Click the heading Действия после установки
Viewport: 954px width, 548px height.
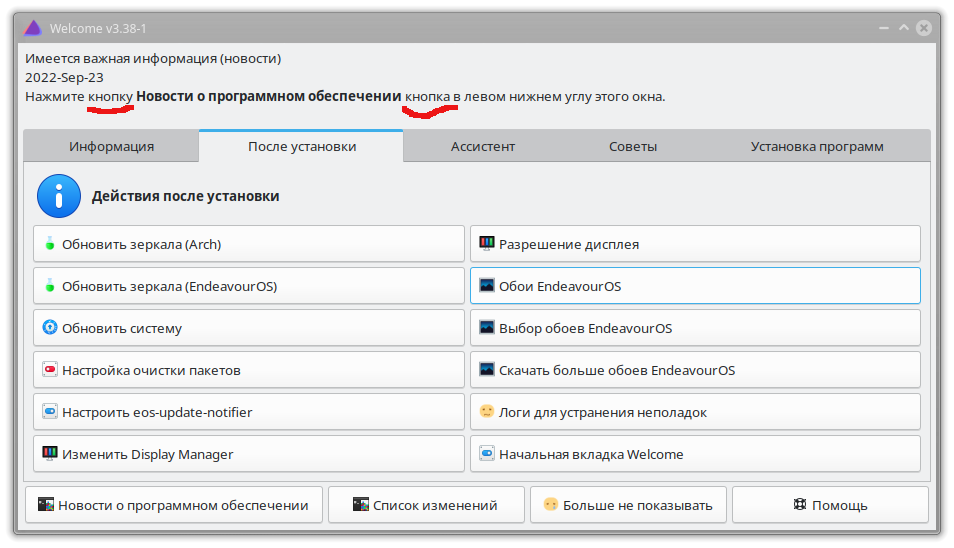point(186,196)
